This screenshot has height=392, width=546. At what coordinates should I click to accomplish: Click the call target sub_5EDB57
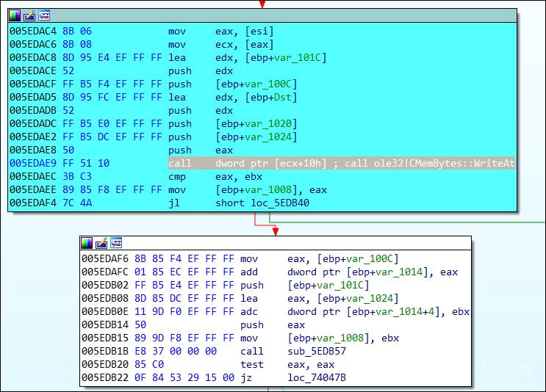click(317, 351)
